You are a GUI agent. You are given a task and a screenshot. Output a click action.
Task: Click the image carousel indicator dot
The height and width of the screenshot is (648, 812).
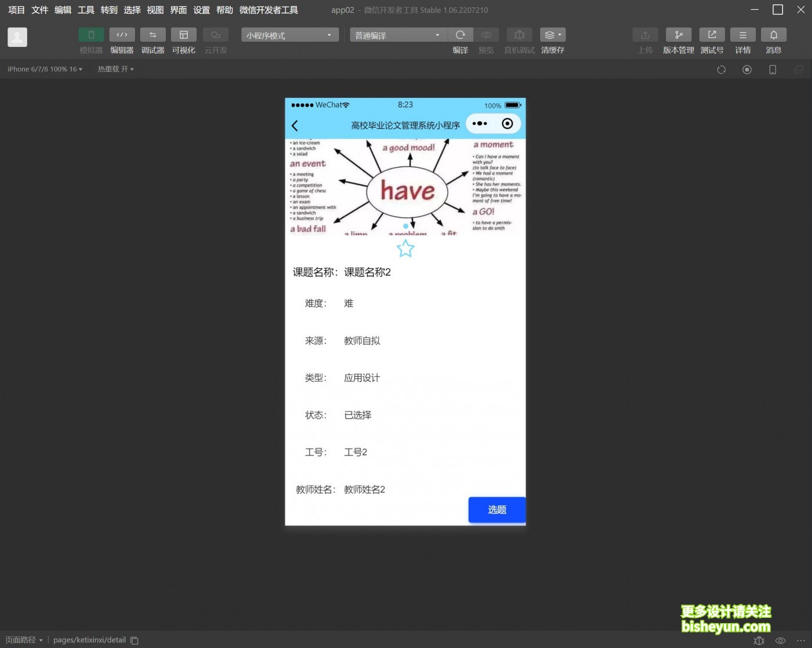(405, 226)
